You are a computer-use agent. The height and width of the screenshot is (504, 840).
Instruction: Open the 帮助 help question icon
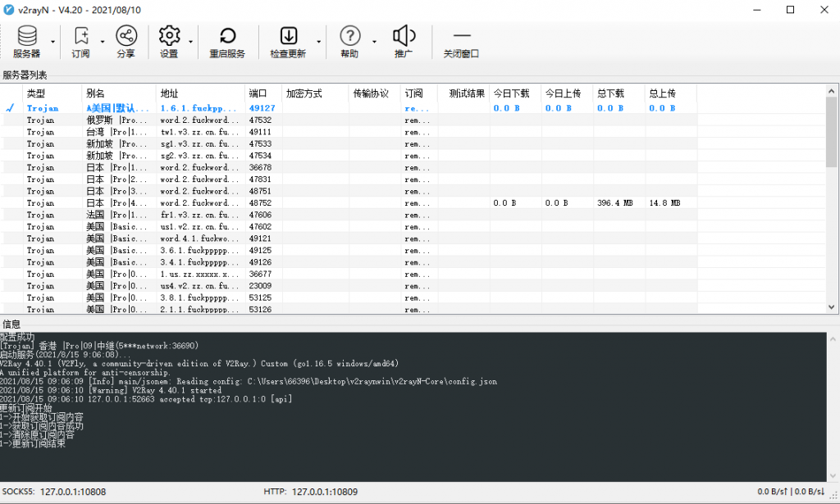point(349,36)
